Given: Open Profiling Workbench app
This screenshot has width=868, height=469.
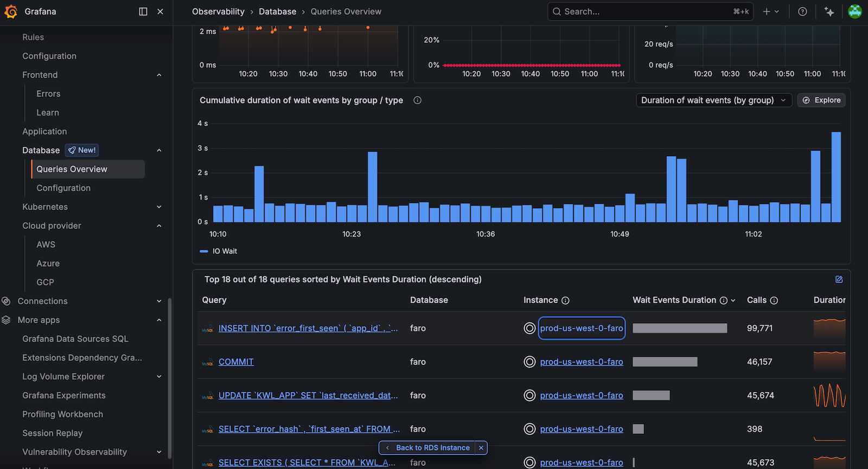Looking at the screenshot, I should click(62, 414).
